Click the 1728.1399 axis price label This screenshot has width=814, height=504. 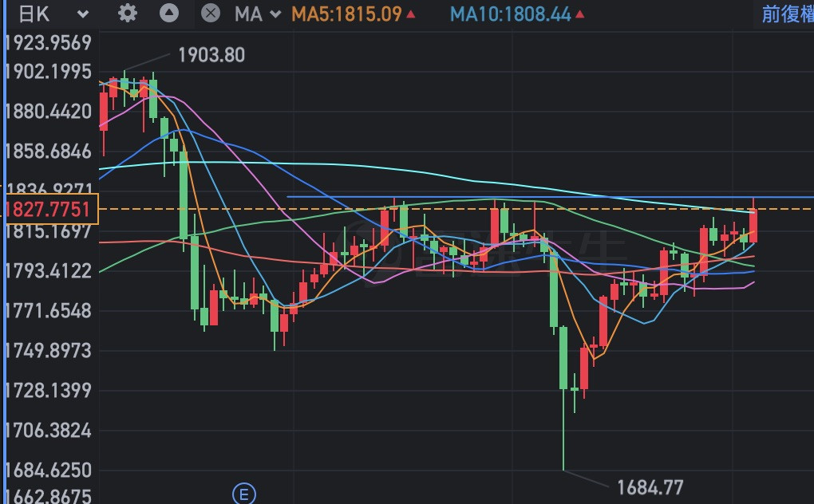[49, 391]
